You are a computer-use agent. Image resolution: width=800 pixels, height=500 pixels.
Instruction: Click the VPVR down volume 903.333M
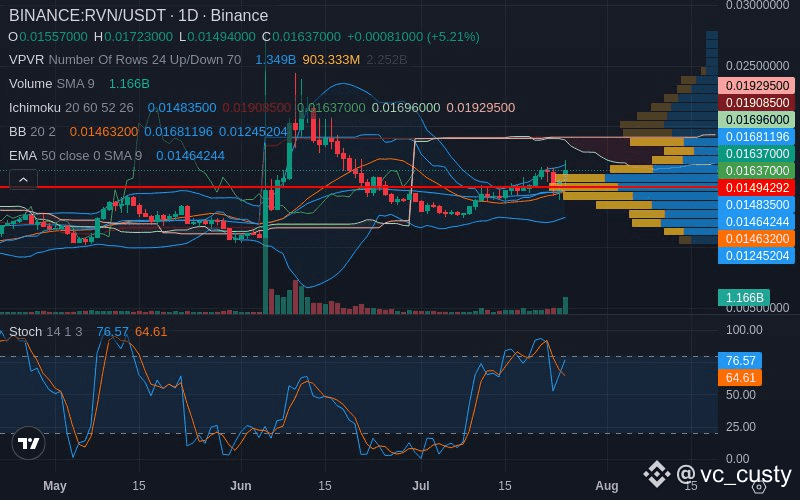tap(331, 60)
